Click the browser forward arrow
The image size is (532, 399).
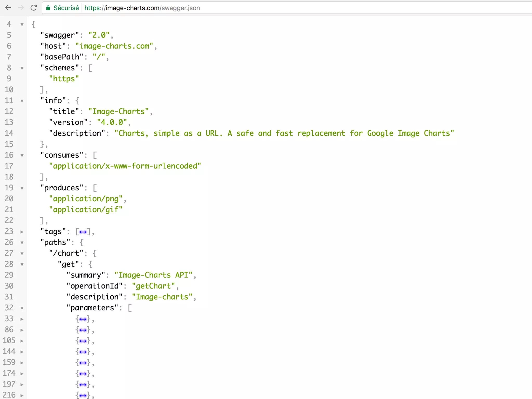(x=21, y=8)
